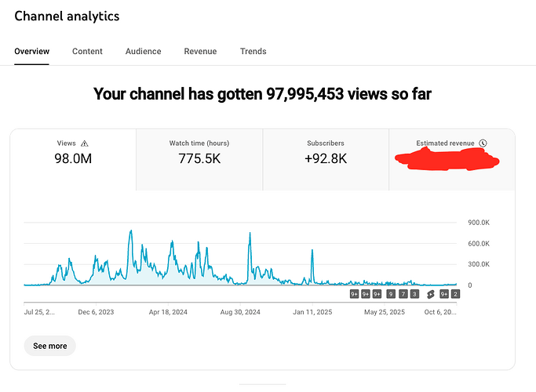
Task: Display the Subscribers metric card
Action: pyautogui.click(x=326, y=159)
